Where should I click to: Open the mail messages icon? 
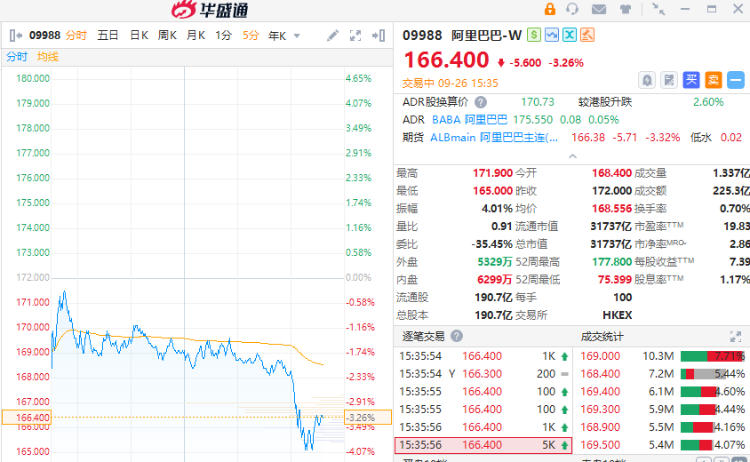(x=599, y=9)
